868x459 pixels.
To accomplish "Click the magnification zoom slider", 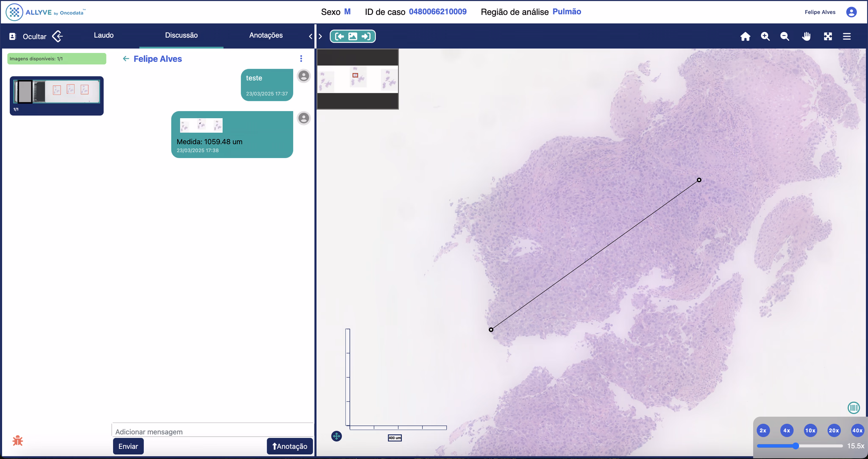I will point(799,446).
